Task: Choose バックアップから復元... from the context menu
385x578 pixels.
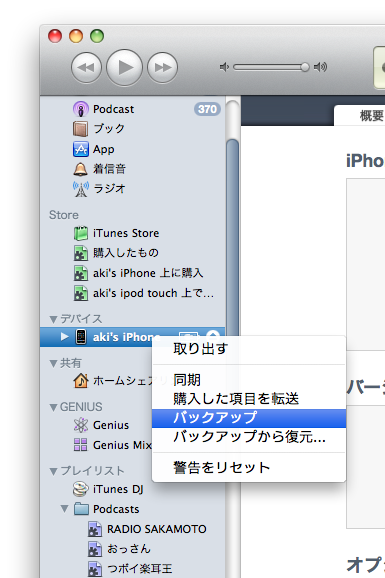Action: pos(249,437)
